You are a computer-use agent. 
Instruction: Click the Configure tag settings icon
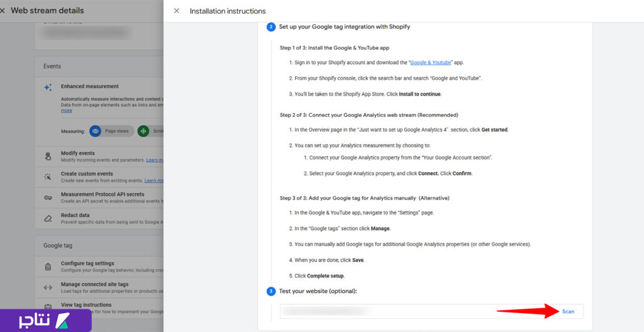coord(48,267)
